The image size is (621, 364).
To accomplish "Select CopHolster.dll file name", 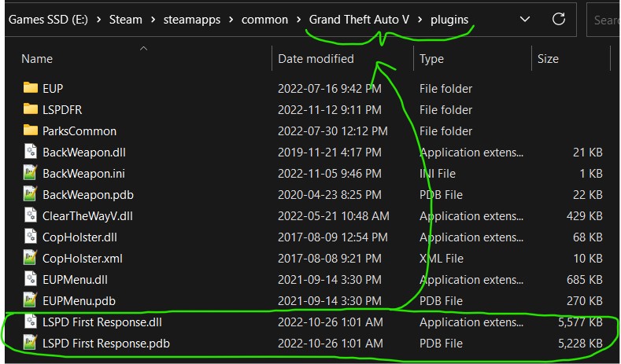I will pos(79,237).
